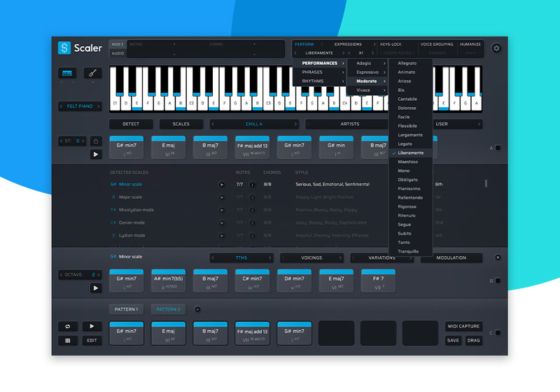Toggle section B indicator

[x=498, y=281]
